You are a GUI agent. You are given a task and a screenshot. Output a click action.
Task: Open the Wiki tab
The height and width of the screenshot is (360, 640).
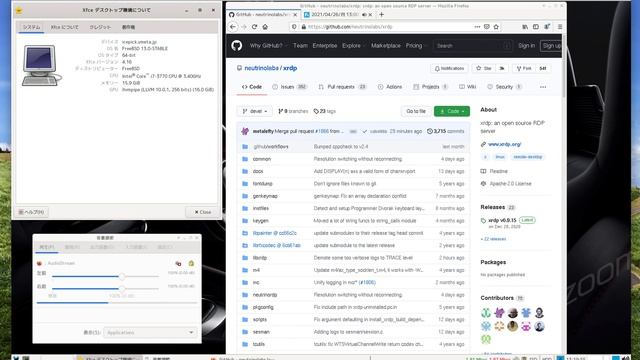467,87
